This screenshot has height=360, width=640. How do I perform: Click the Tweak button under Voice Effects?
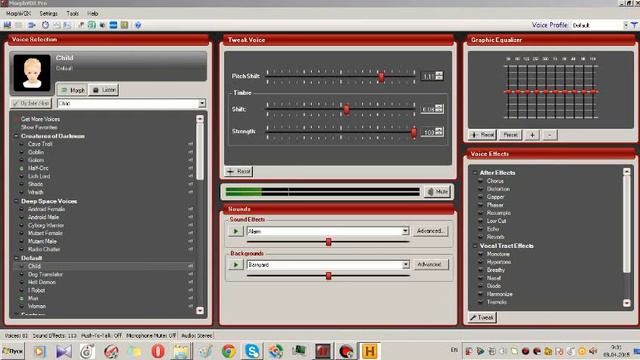coord(482,317)
